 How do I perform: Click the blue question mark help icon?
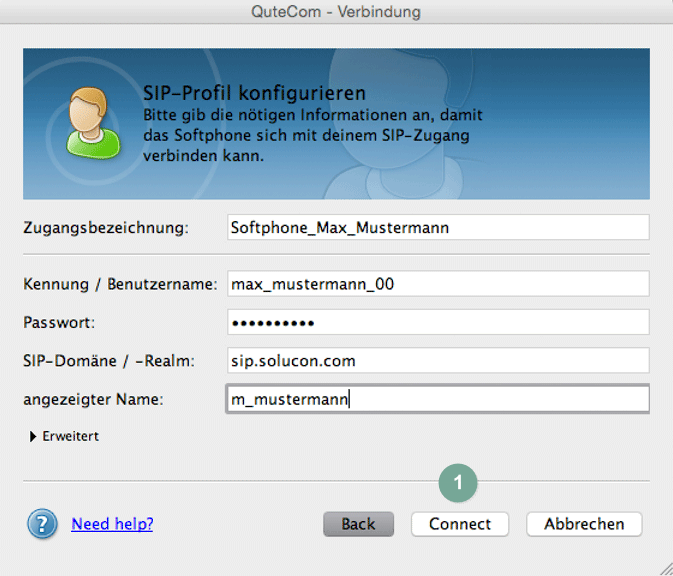[x=42, y=524]
